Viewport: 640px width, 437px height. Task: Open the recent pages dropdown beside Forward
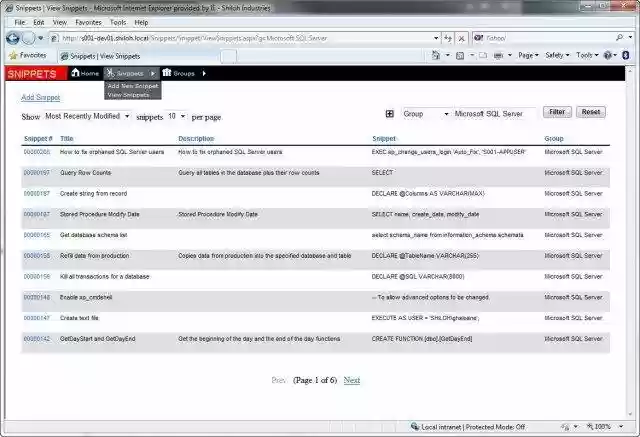pyautogui.click(x=41, y=38)
